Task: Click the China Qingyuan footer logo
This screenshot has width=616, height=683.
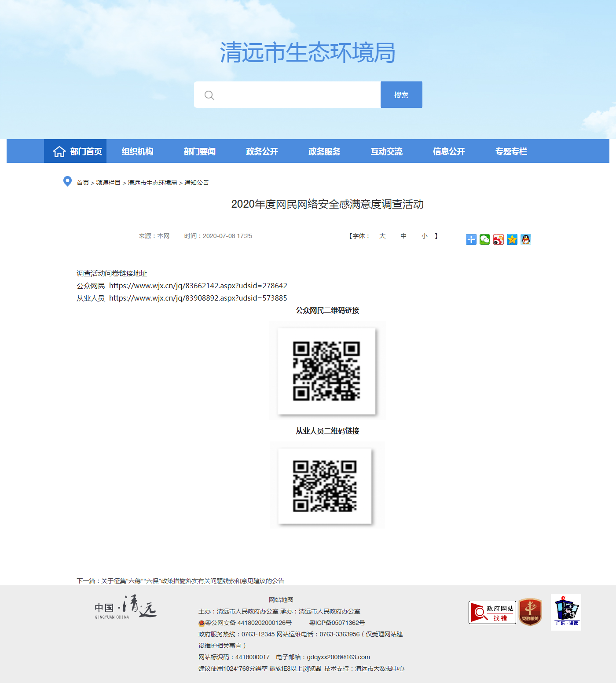Action: pos(125,607)
